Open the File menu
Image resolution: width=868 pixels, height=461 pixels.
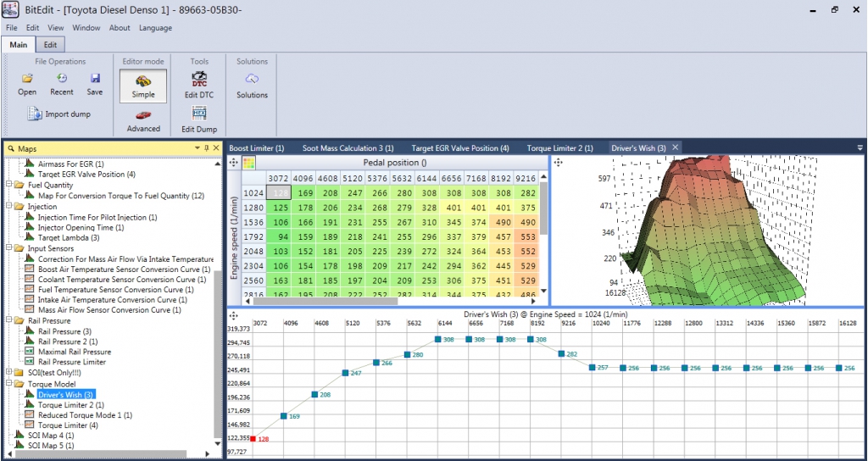point(12,28)
